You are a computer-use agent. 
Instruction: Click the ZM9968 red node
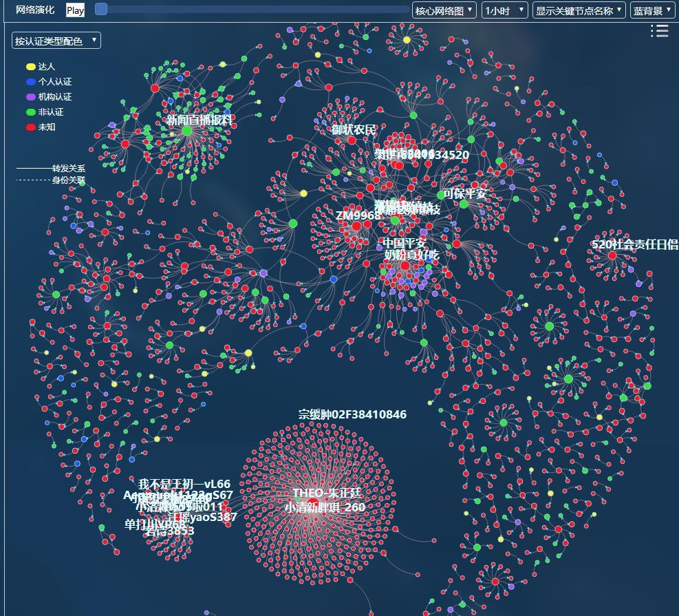click(x=356, y=226)
